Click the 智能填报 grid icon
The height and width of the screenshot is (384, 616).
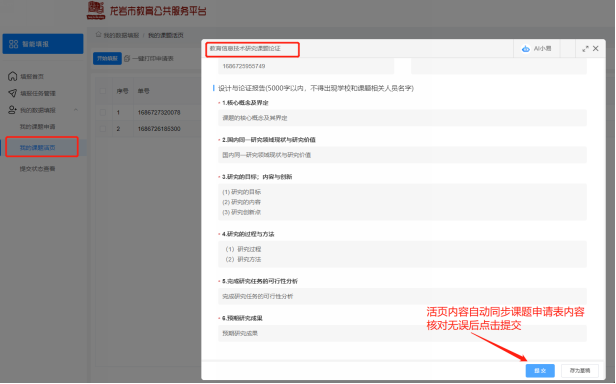tap(13, 44)
